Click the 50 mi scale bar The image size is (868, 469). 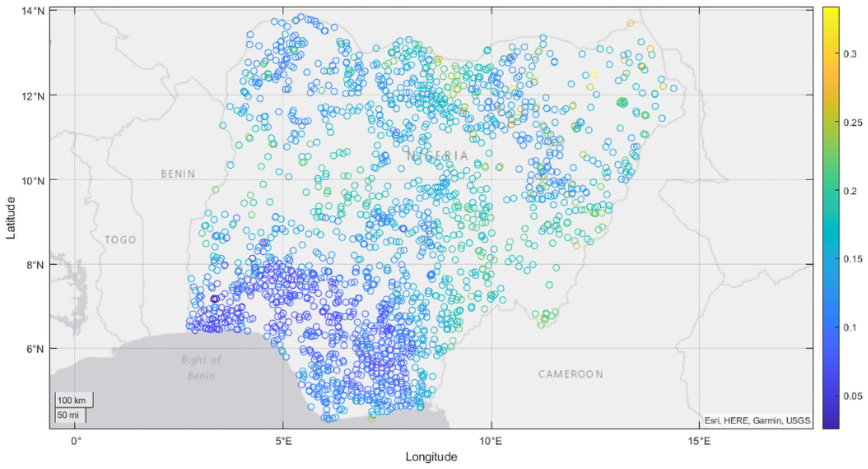(x=69, y=415)
